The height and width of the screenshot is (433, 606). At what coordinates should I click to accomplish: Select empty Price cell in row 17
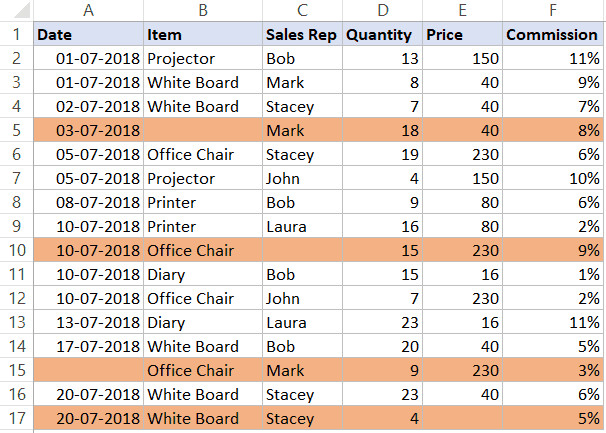[462, 419]
